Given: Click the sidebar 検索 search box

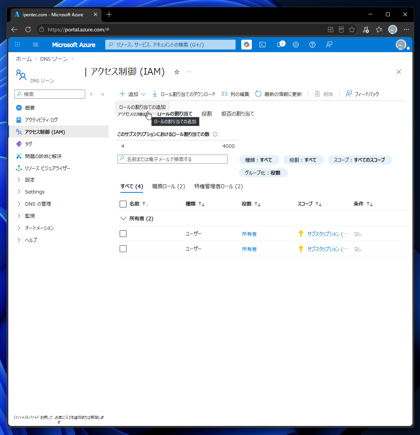Looking at the screenshot, I should pyautogui.click(x=50, y=94).
